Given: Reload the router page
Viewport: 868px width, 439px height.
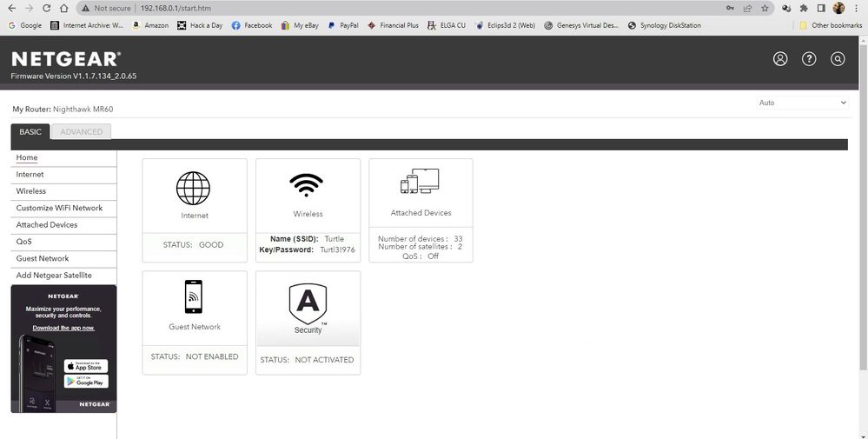Looking at the screenshot, I should pyautogui.click(x=47, y=9).
